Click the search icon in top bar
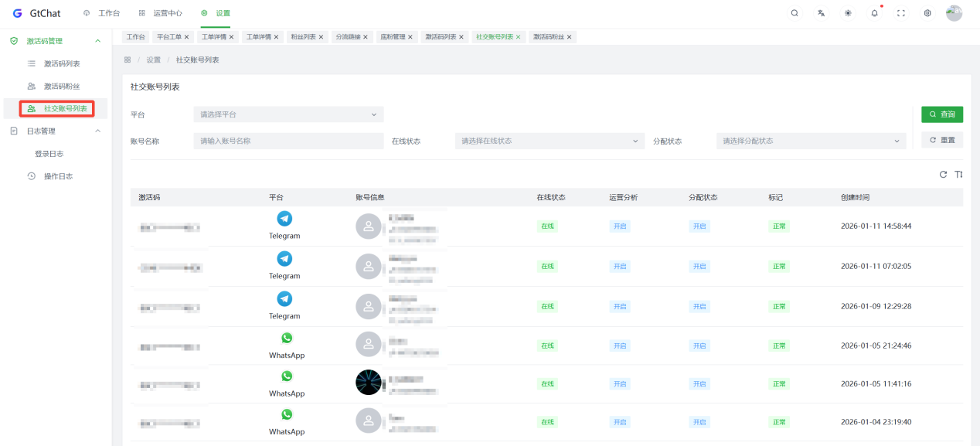Screen dimensions: 980x446 (x=795, y=13)
